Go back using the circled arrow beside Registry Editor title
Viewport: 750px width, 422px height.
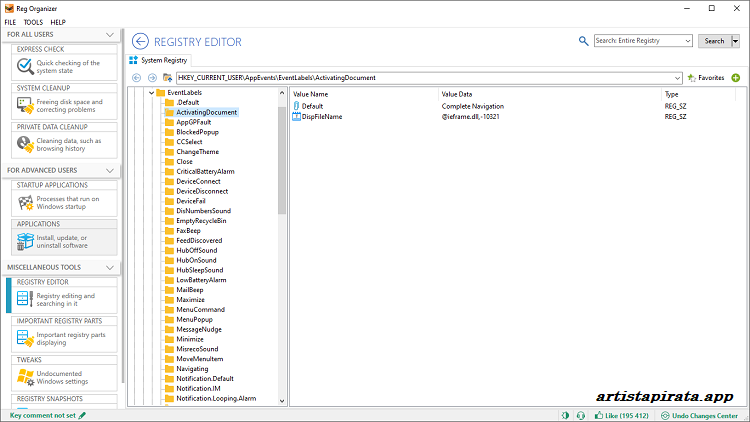(x=140, y=42)
